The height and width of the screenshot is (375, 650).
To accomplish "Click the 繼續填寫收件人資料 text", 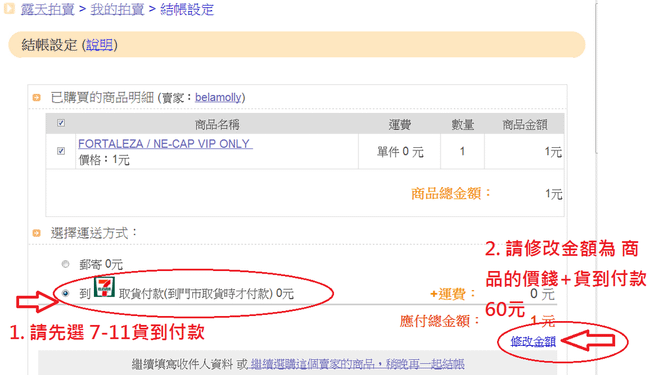I will pos(182,364).
